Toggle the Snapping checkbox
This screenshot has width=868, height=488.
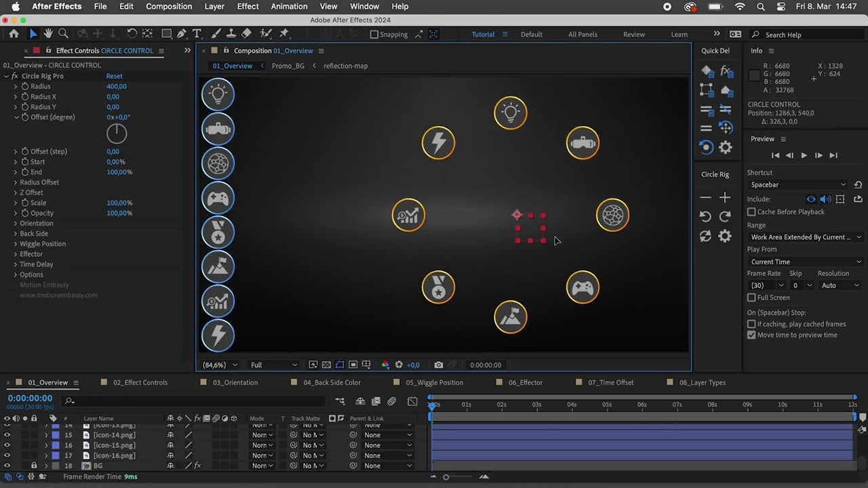click(374, 35)
